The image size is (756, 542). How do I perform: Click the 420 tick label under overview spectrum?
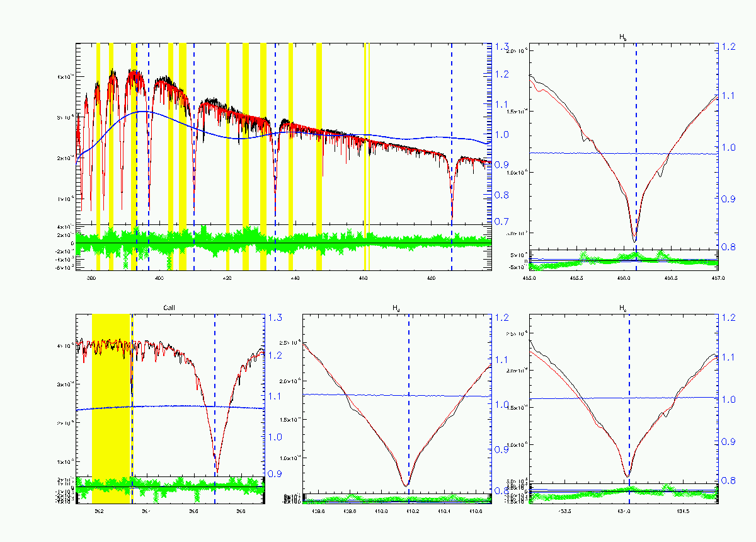click(x=227, y=278)
